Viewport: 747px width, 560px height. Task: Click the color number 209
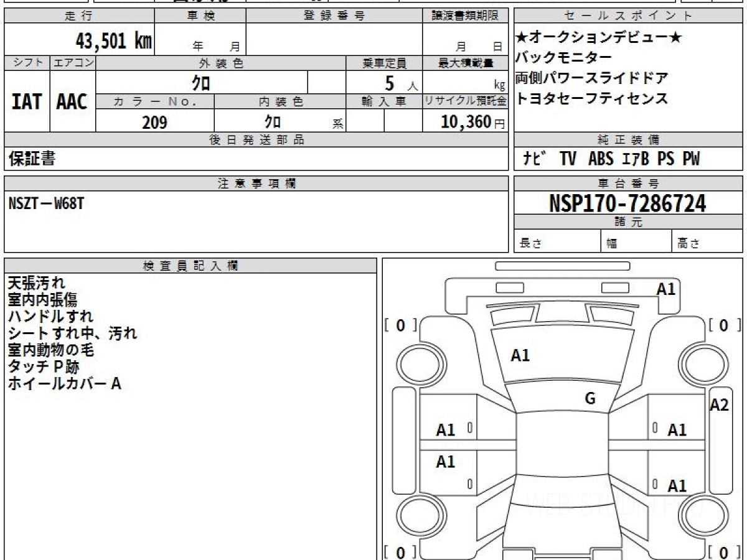[x=154, y=122]
